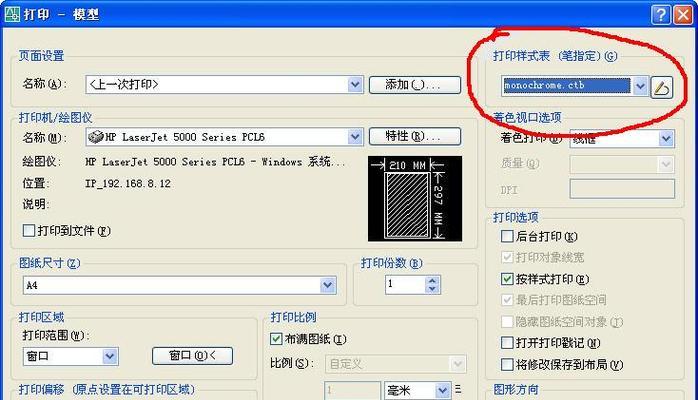The height and width of the screenshot is (400, 698).
Task: Click the 打印 - 模型 title bar text
Action: 61,15
